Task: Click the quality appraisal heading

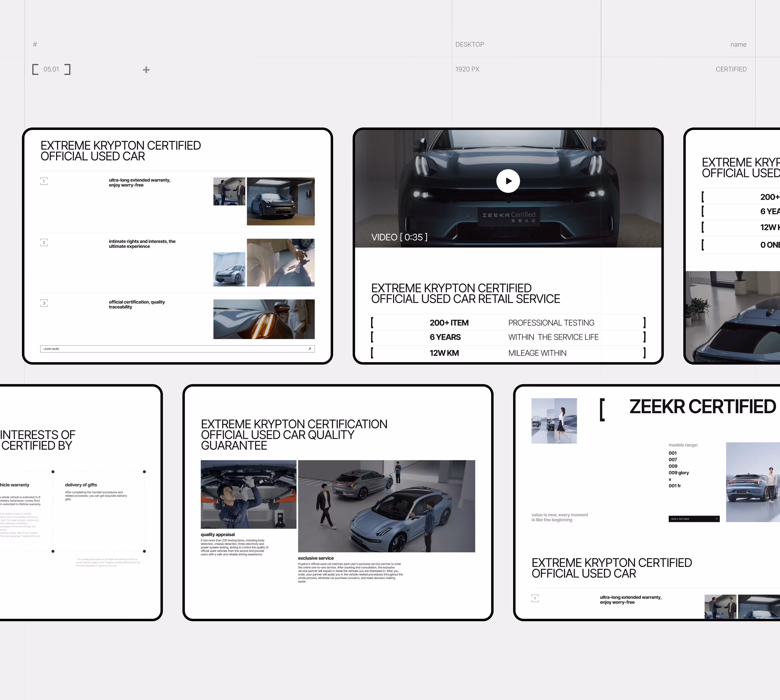Action: (217, 535)
